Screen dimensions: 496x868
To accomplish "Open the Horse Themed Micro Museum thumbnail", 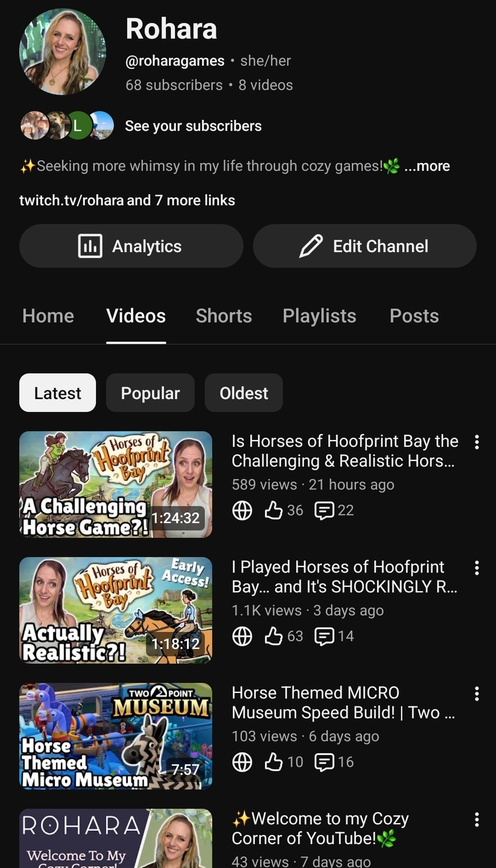I will [116, 736].
